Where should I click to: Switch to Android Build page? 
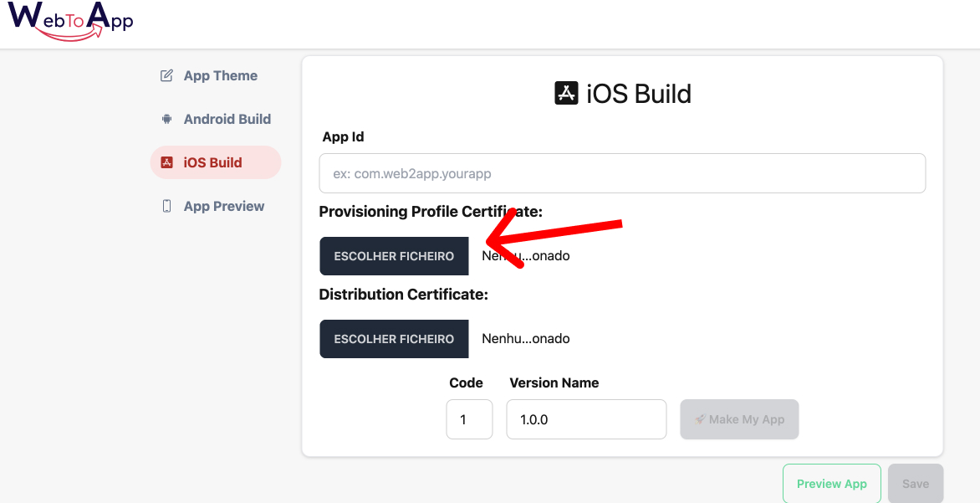pyautogui.click(x=227, y=120)
